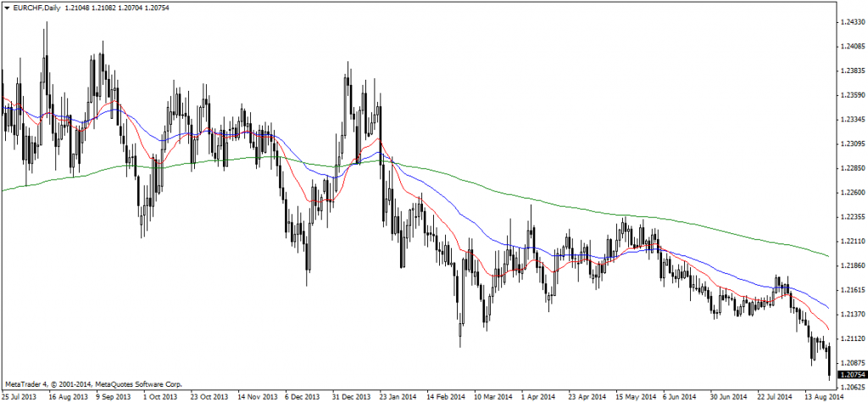
Task: Click the 1.22600 price axis label
Action: pos(852,193)
